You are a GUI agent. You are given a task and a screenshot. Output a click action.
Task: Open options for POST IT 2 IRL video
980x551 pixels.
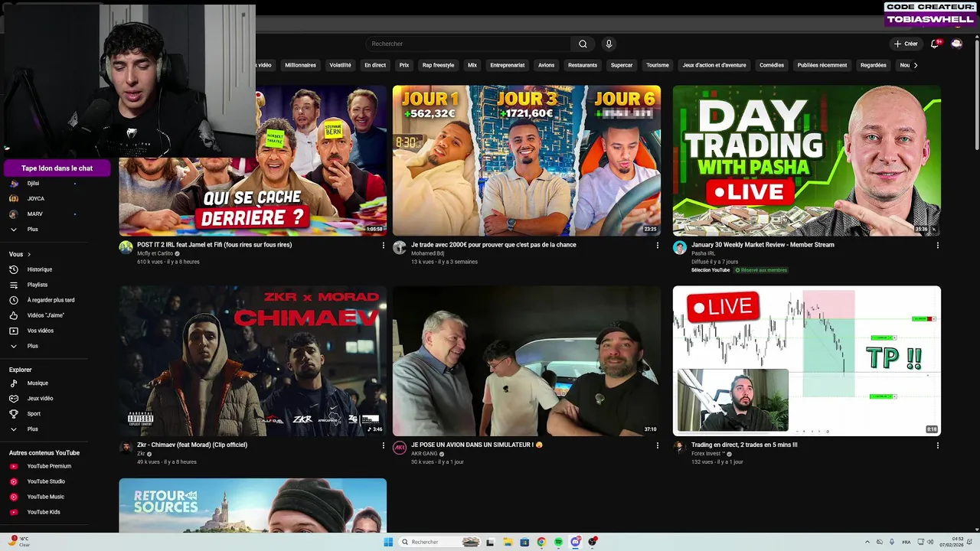[384, 246]
